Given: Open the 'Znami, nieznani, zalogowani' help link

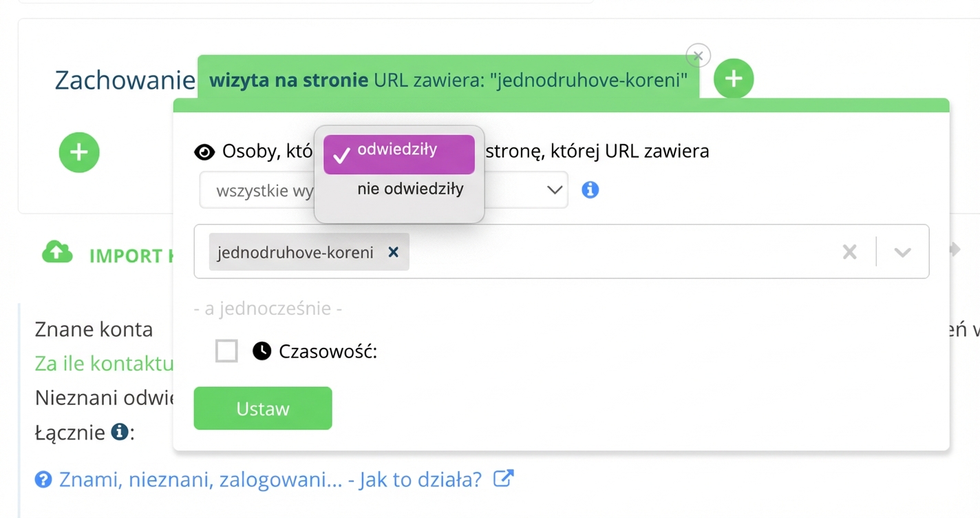Looking at the screenshot, I should (x=270, y=479).
